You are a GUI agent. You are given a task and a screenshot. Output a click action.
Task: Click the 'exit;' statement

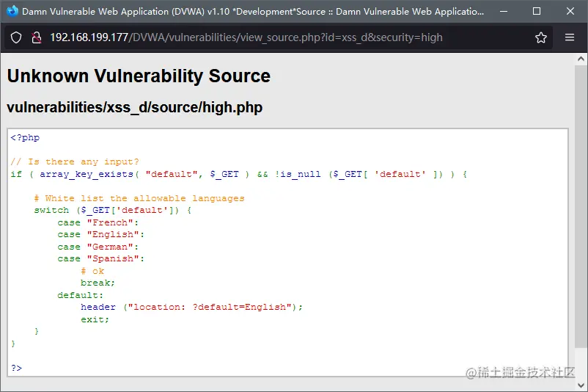click(95, 319)
